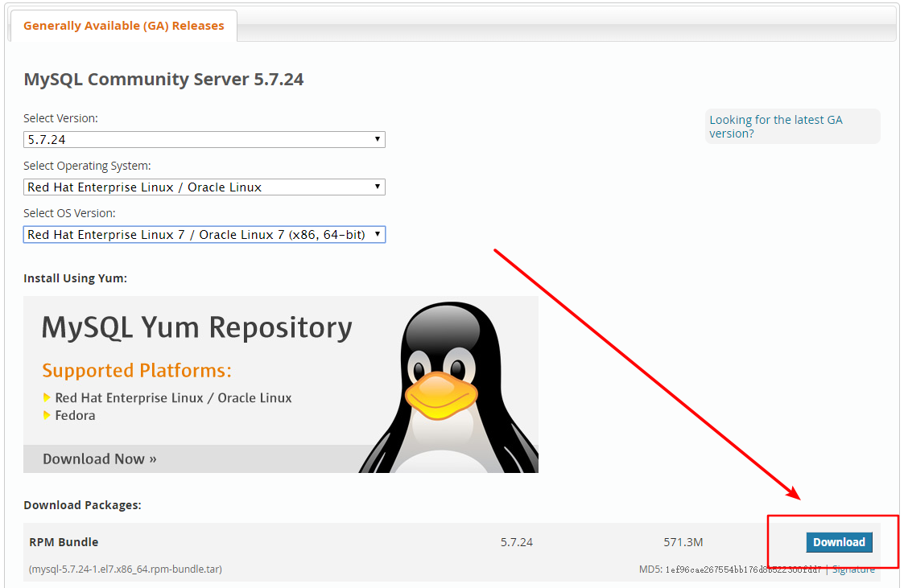Click the Download Packages label
This screenshot has width=904, height=588.
pos(82,505)
